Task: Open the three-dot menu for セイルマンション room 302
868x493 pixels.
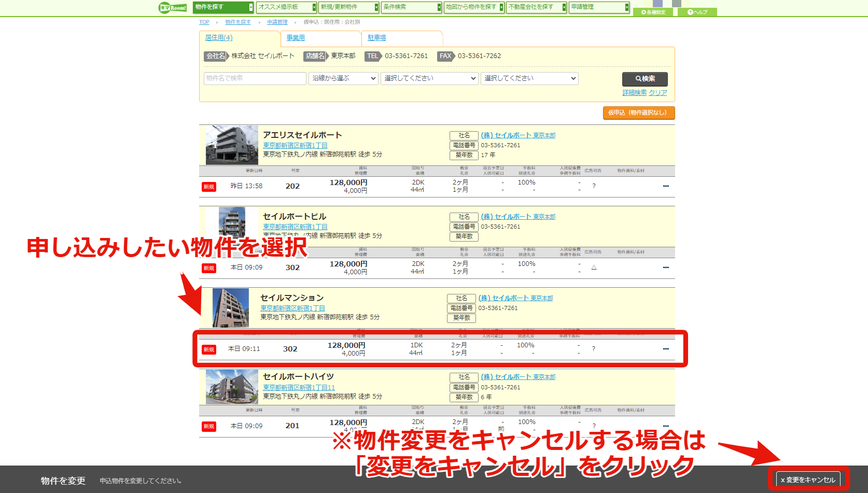Action: (666, 349)
